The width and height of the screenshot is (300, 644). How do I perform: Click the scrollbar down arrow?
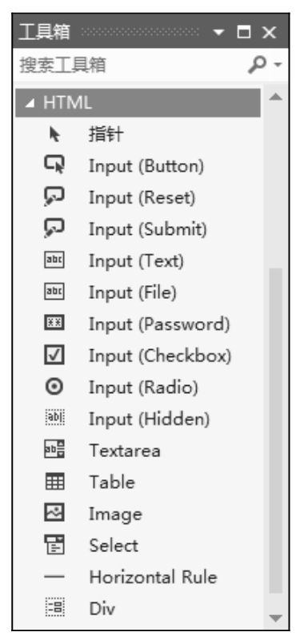click(276, 618)
